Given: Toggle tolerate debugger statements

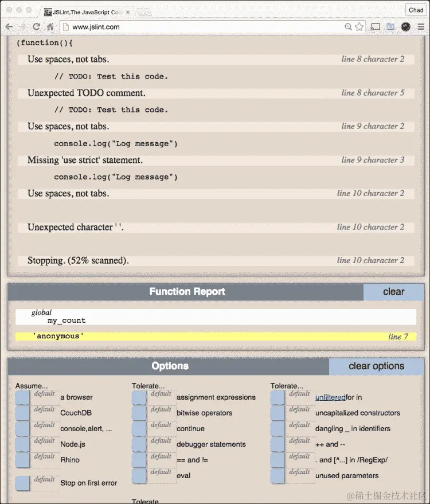Looking at the screenshot, I should pos(139,445).
